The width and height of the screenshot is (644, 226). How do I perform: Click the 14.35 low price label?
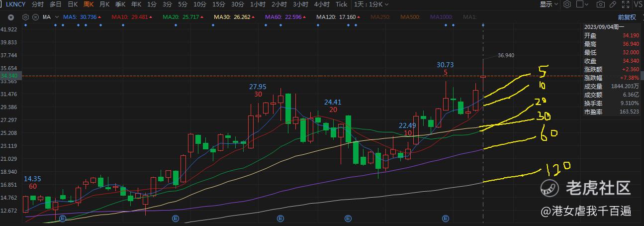click(x=32, y=179)
